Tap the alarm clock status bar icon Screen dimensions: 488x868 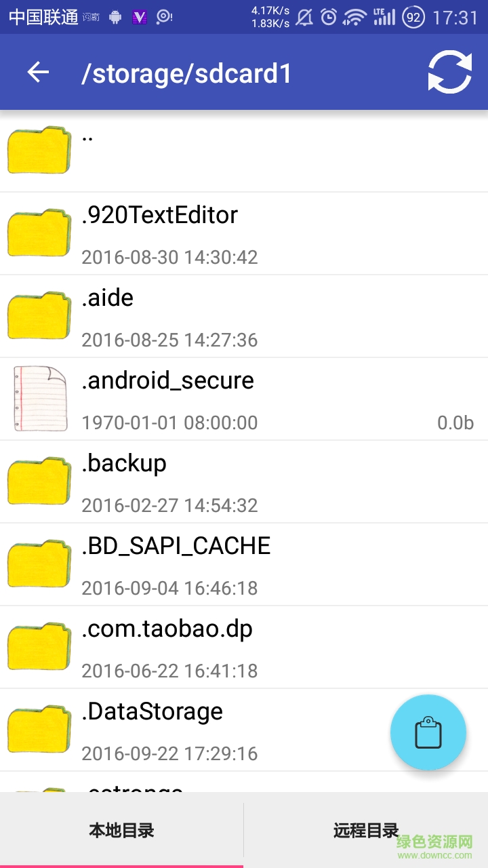pos(329,17)
